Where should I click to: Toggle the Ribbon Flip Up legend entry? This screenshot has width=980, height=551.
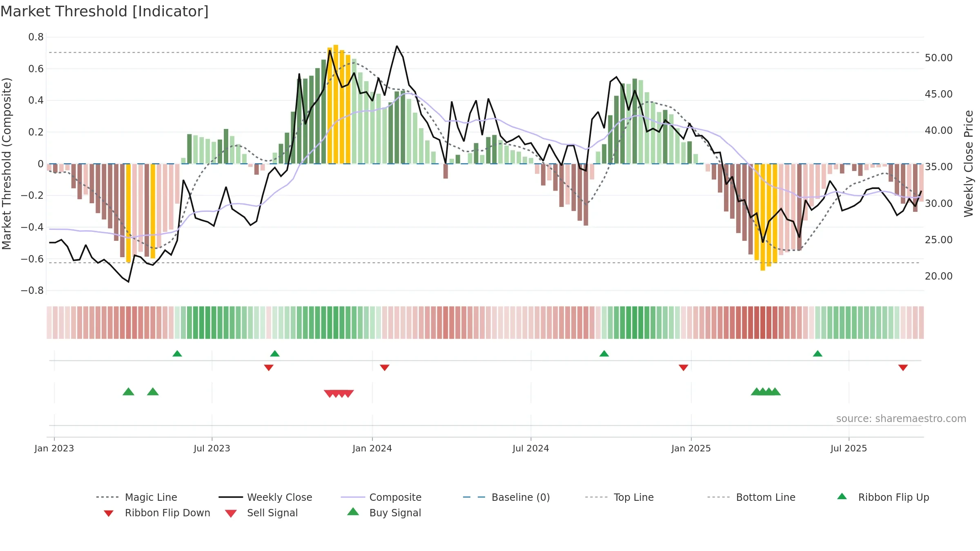pos(883,497)
